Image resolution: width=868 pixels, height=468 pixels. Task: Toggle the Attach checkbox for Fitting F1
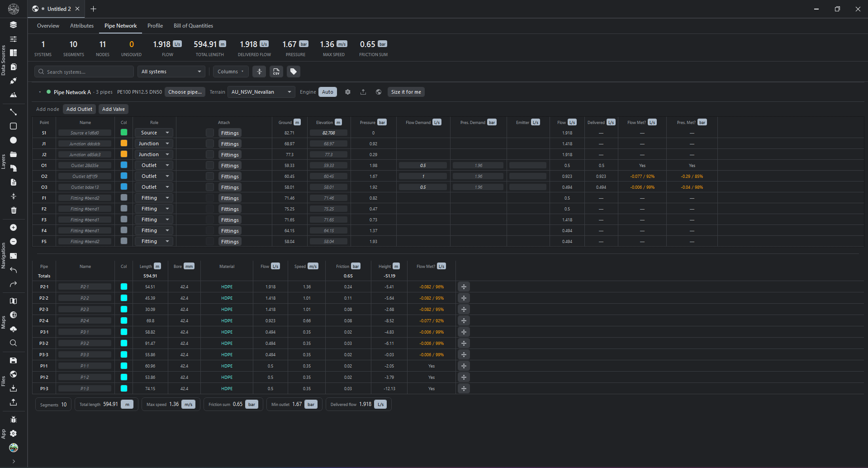coord(210,198)
